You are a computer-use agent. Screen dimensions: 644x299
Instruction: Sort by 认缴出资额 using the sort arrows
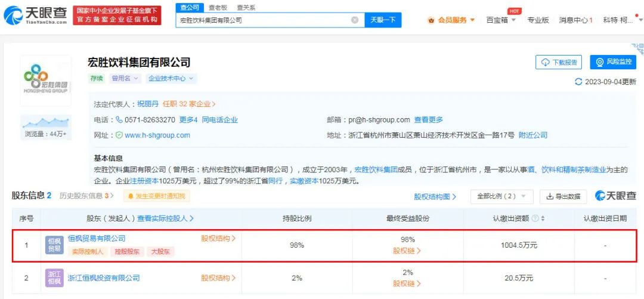(543, 219)
